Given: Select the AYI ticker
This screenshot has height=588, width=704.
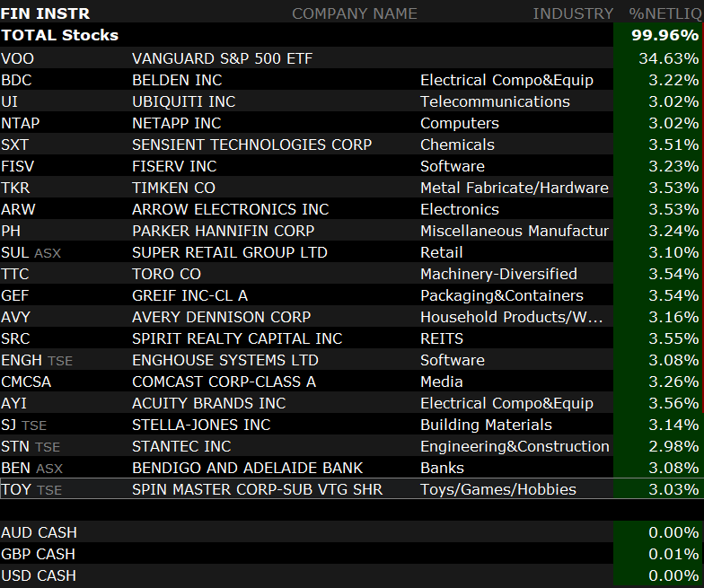Looking at the screenshot, I should (14, 403).
